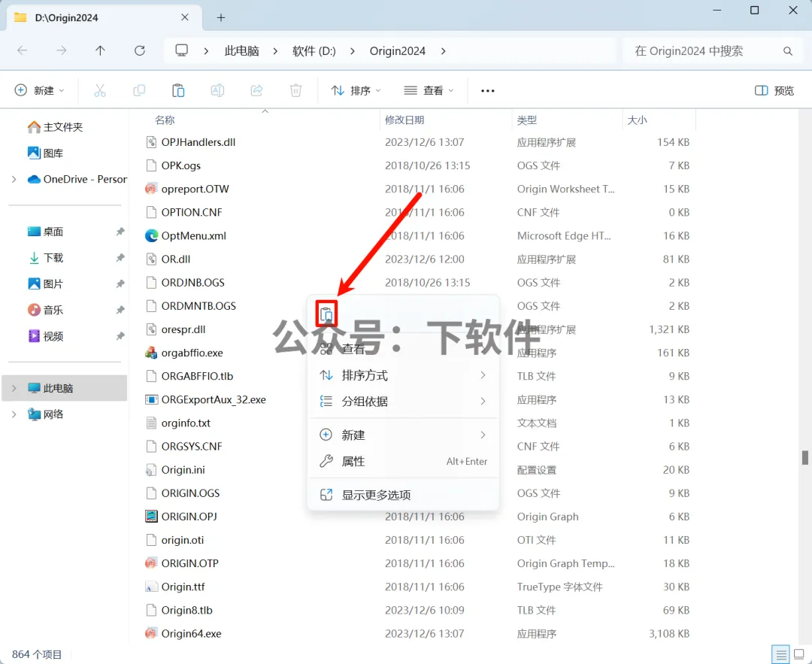Open the three-dots more options menu
Screen dimensions: 812x664
pyautogui.click(x=488, y=91)
